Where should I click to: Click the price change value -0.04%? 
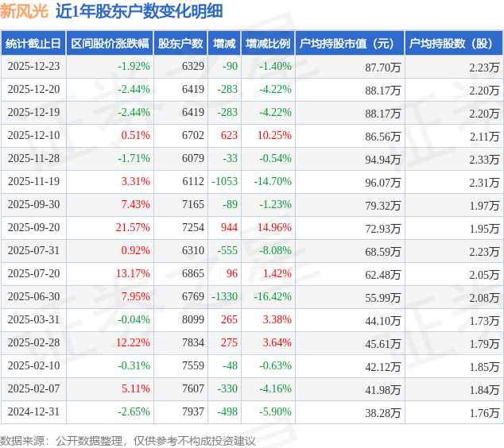point(134,320)
